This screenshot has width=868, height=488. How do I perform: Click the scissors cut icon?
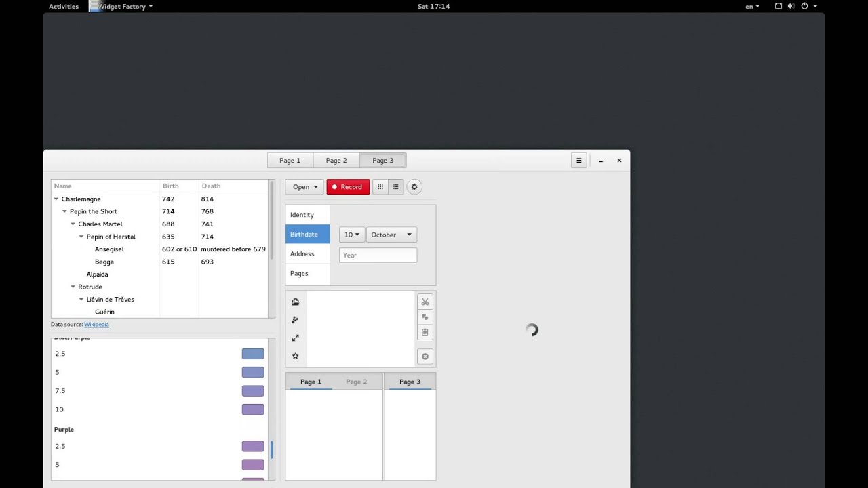click(x=425, y=302)
